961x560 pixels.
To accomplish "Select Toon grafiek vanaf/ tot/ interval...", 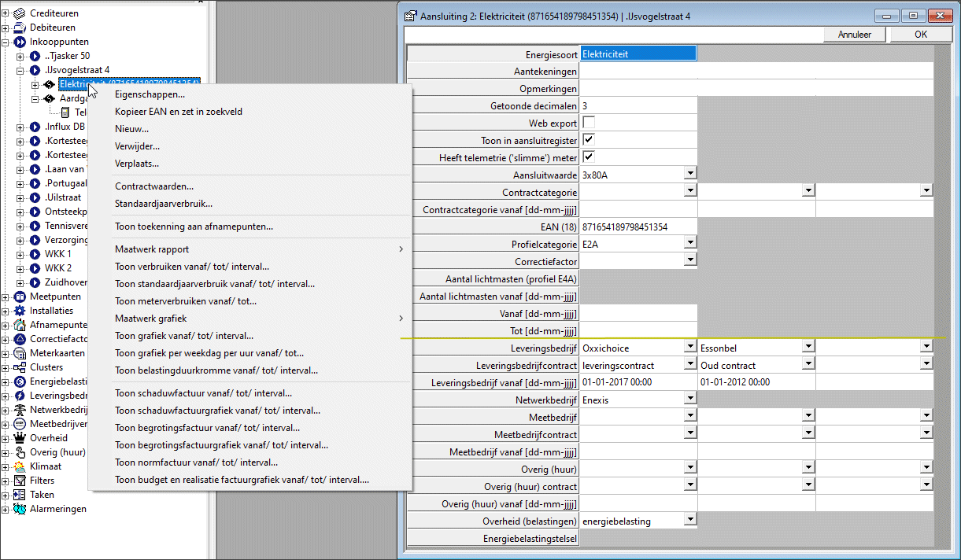I will [x=184, y=336].
